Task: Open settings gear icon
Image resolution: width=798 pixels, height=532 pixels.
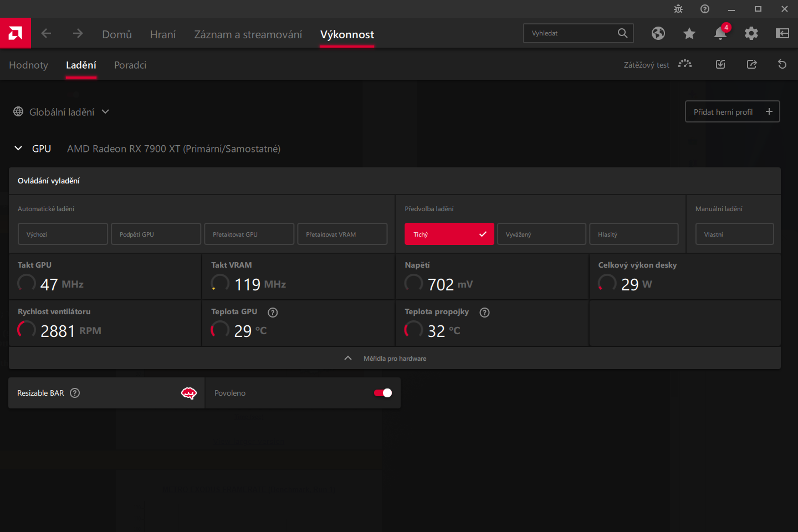Action: point(751,33)
